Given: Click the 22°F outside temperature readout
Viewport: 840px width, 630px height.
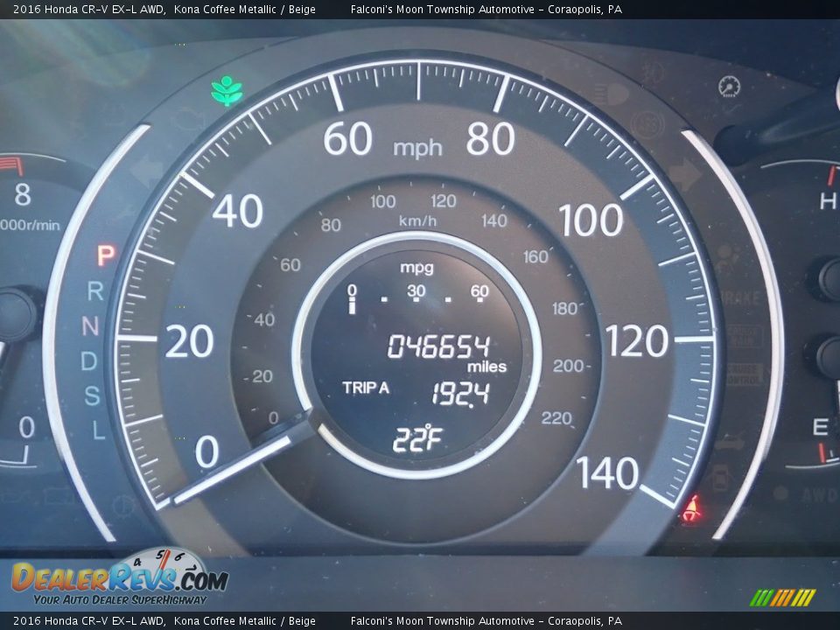Looking at the screenshot, I should point(416,442).
